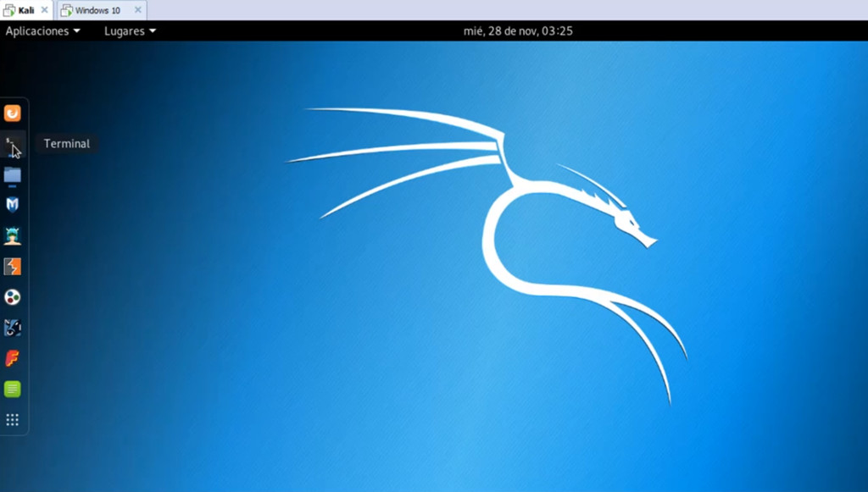Open Firefox ESR from the dock
This screenshot has width=868, height=492.
coord(12,113)
